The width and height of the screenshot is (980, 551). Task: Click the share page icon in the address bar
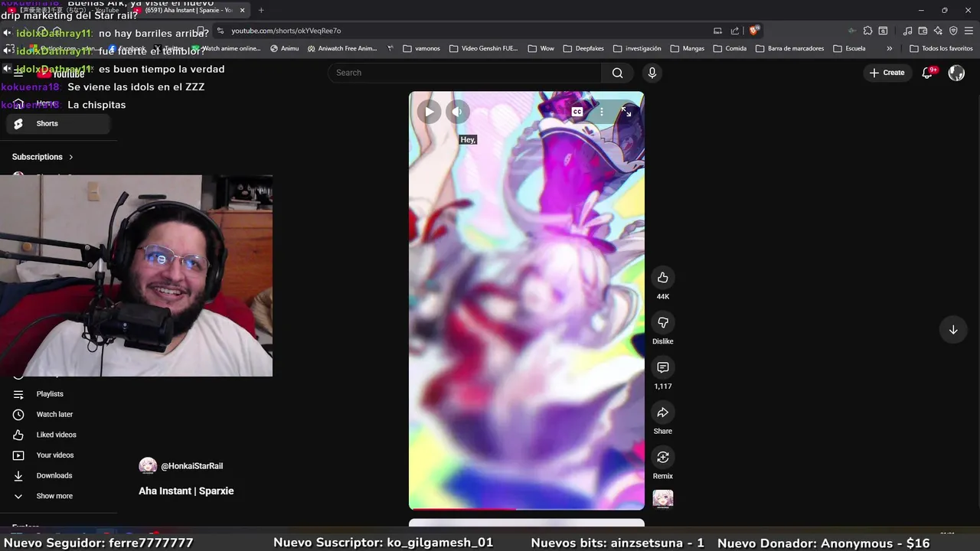point(735,31)
